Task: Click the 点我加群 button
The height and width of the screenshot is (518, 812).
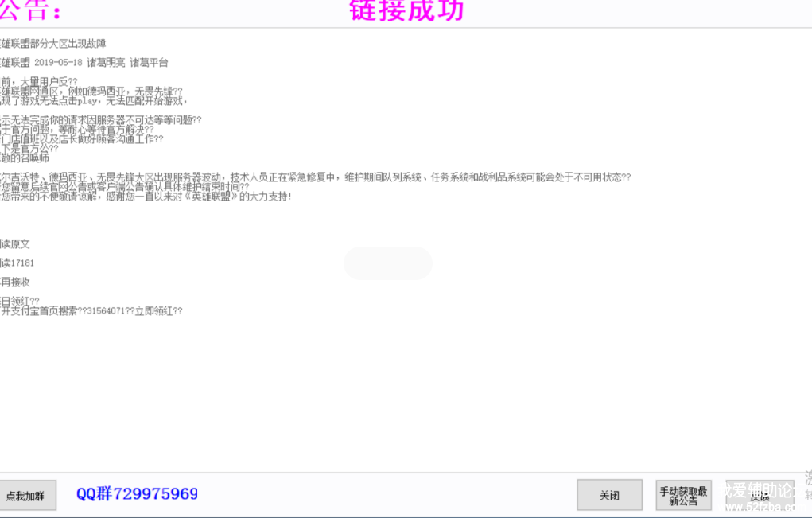Action: (x=26, y=496)
